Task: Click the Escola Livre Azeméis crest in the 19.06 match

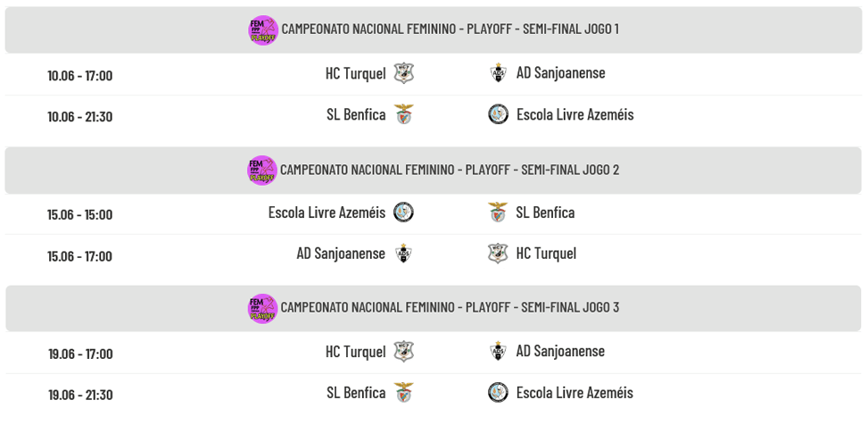Action: 498,392
